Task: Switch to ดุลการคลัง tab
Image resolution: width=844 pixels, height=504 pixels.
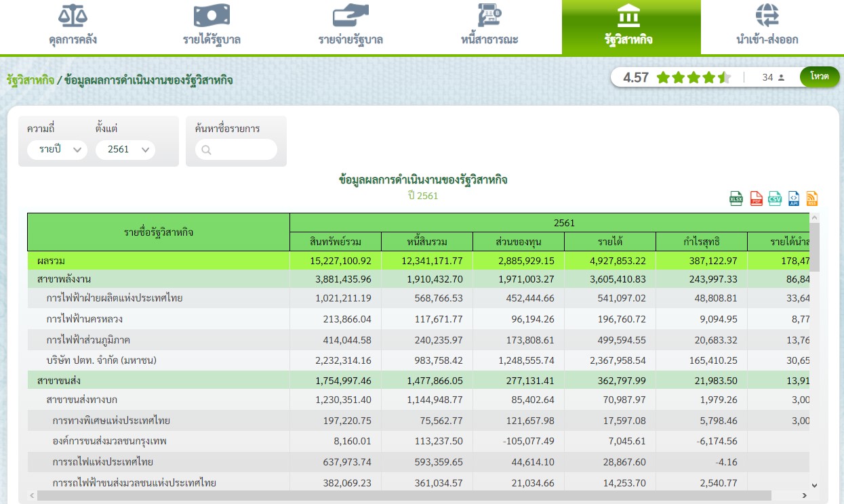Action: [73, 27]
